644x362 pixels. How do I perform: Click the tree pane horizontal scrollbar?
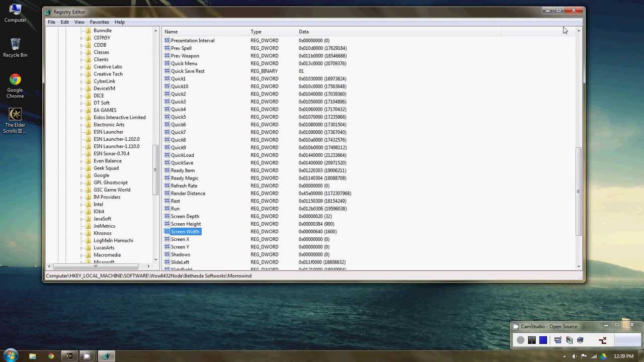click(x=96, y=266)
